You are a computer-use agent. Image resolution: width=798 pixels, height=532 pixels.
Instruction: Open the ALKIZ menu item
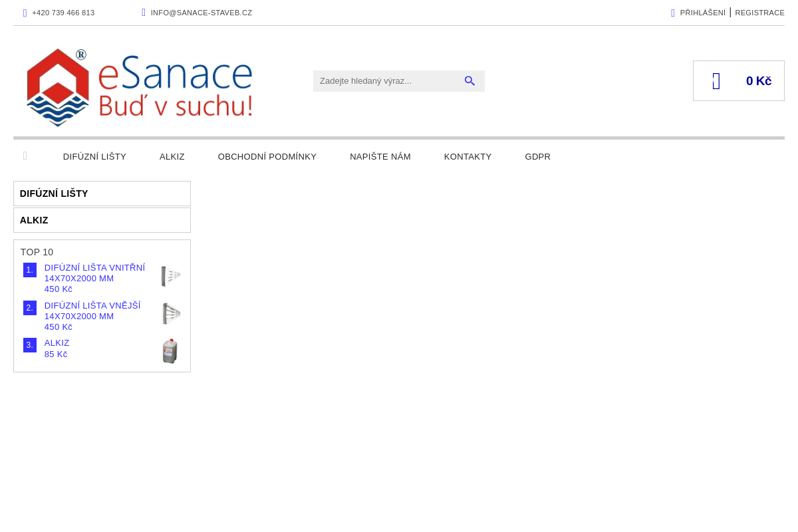pos(172,156)
